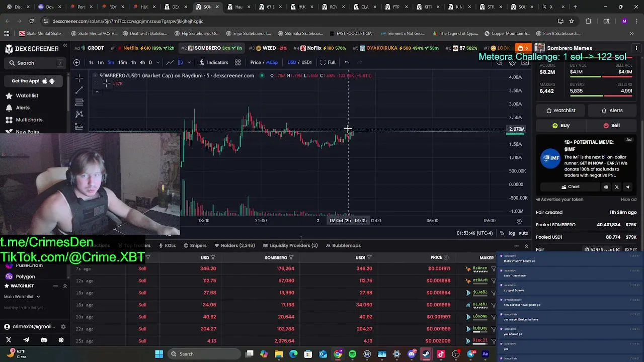Take chart snapshot with camera icon
Screen dimensions: 644x362
point(525,63)
